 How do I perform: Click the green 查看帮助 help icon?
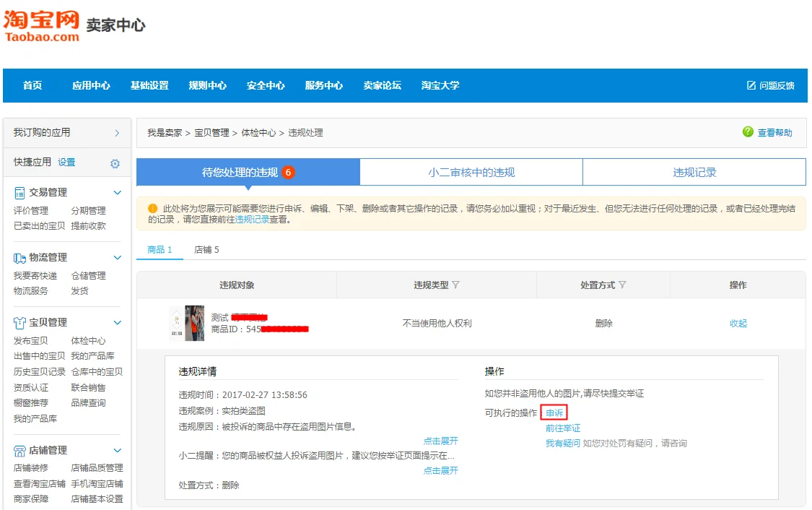[748, 132]
